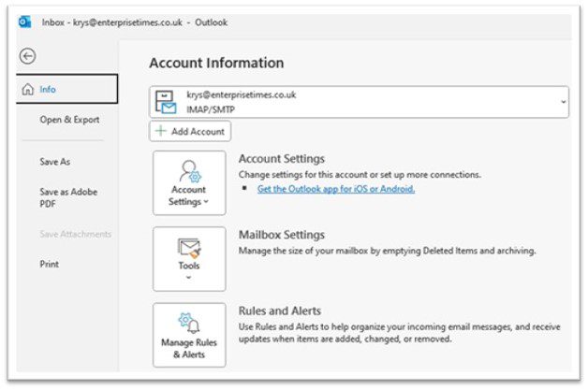Expand the Tools button chevron
The image size is (588, 390).
188,277
